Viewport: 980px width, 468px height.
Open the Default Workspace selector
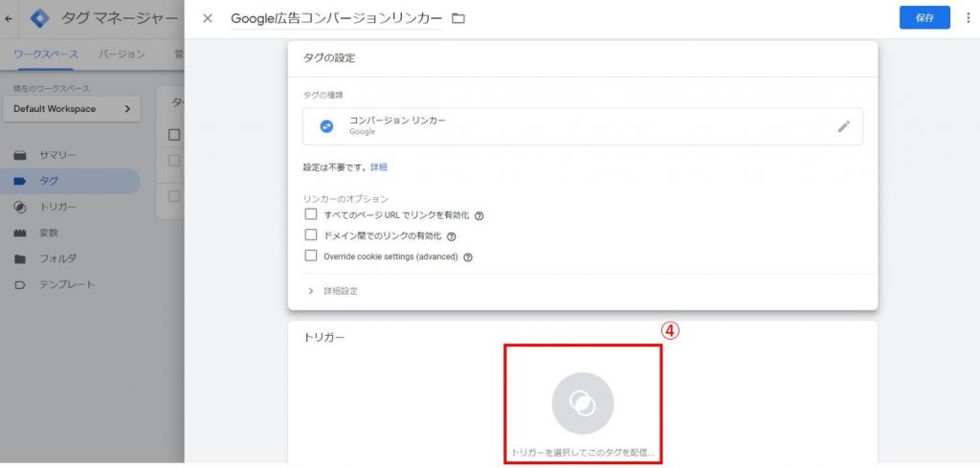coord(72,109)
